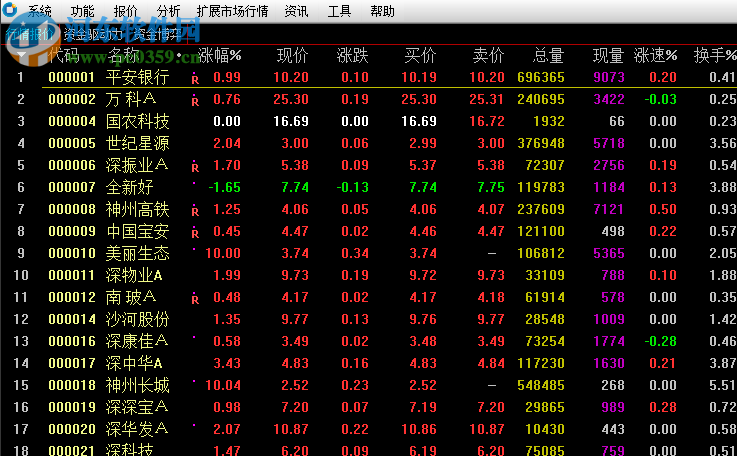This screenshot has width=737, height=456.
Task: Select stock 南 玻A
Action: pos(131,297)
